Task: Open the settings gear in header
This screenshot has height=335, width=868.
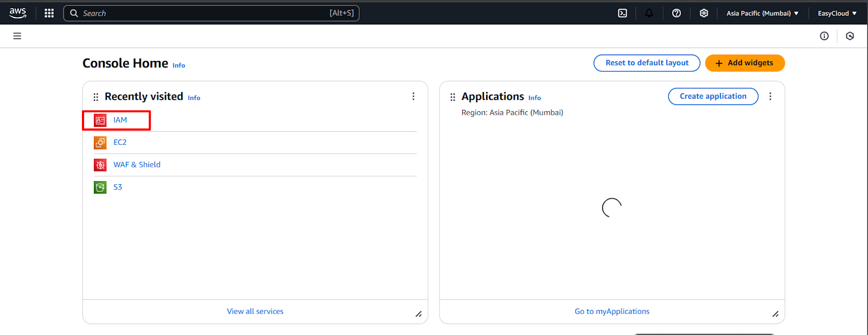Action: coord(704,13)
